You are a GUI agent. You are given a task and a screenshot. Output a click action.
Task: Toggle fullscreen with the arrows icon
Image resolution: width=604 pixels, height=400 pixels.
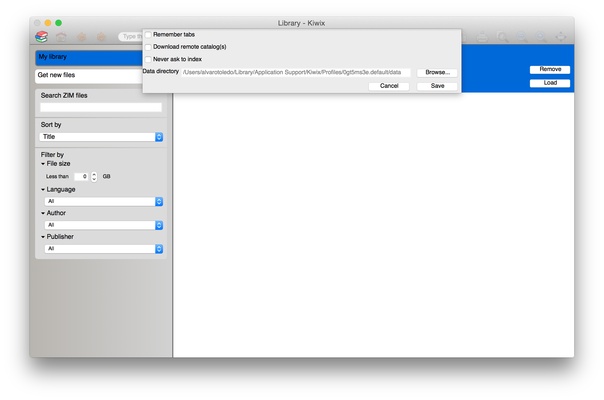tap(561, 37)
